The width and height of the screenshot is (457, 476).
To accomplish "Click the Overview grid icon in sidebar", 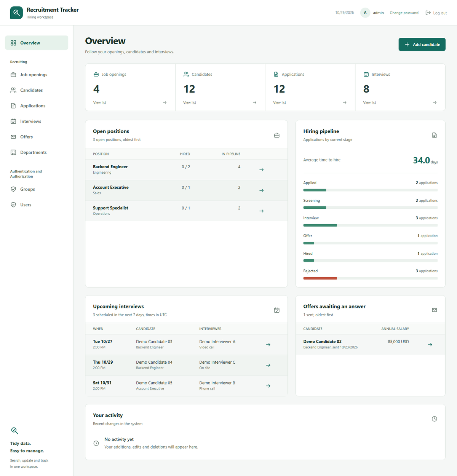I will tap(13, 43).
